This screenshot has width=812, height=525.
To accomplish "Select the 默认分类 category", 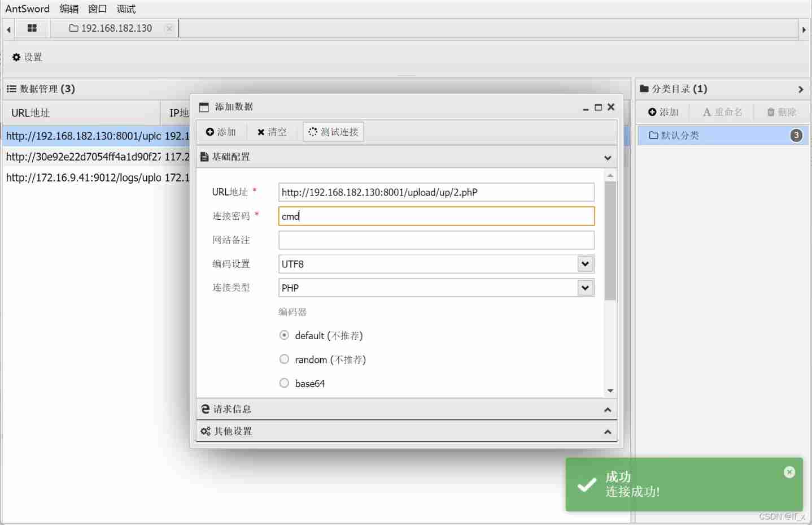I will click(723, 136).
